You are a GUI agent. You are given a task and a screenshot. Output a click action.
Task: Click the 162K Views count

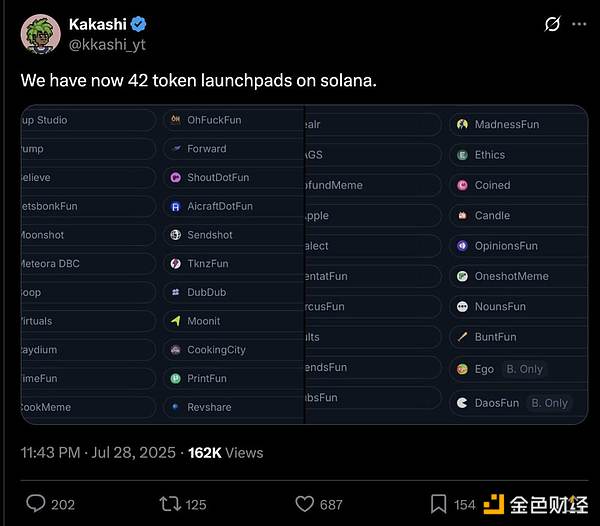(226, 452)
